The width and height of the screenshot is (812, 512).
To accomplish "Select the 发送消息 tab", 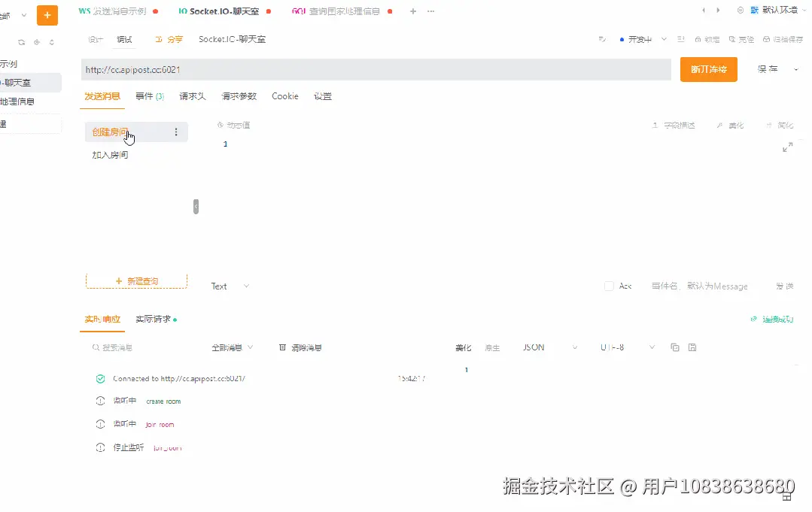I will 102,96.
